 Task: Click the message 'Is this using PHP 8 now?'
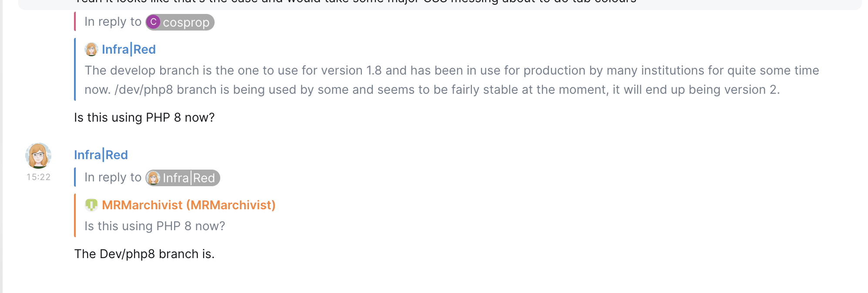click(x=144, y=117)
